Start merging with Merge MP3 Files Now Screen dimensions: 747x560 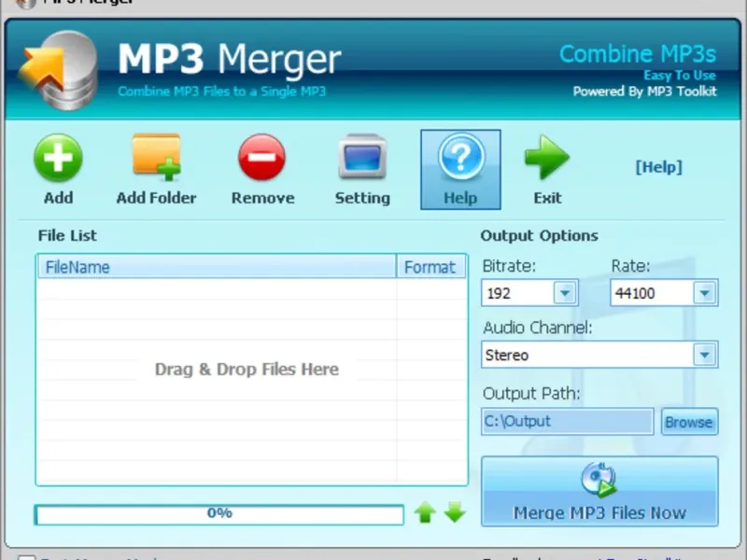point(599,492)
